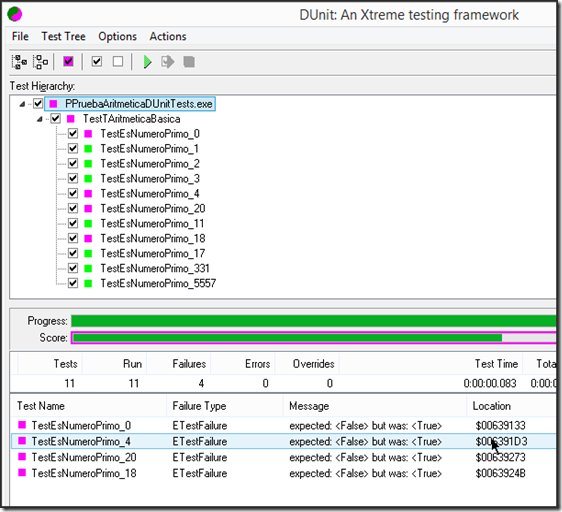Click the green Run tests arrow

click(x=147, y=62)
